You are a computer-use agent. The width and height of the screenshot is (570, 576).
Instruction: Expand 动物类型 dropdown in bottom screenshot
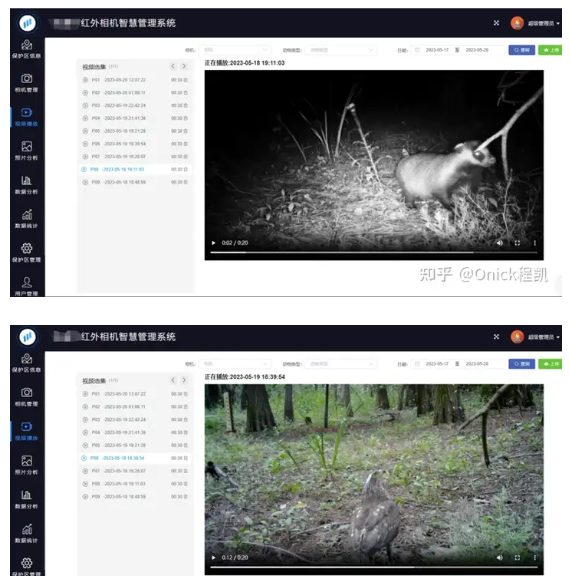point(341,364)
